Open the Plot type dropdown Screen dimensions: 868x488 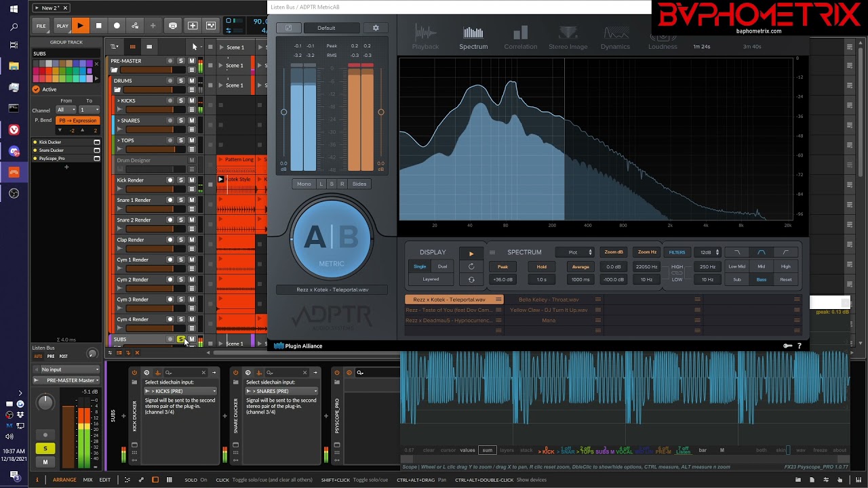(x=576, y=252)
